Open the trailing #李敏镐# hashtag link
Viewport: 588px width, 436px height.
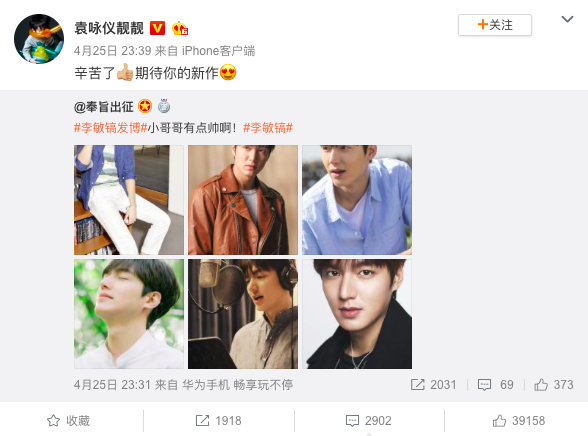pyautogui.click(x=268, y=128)
